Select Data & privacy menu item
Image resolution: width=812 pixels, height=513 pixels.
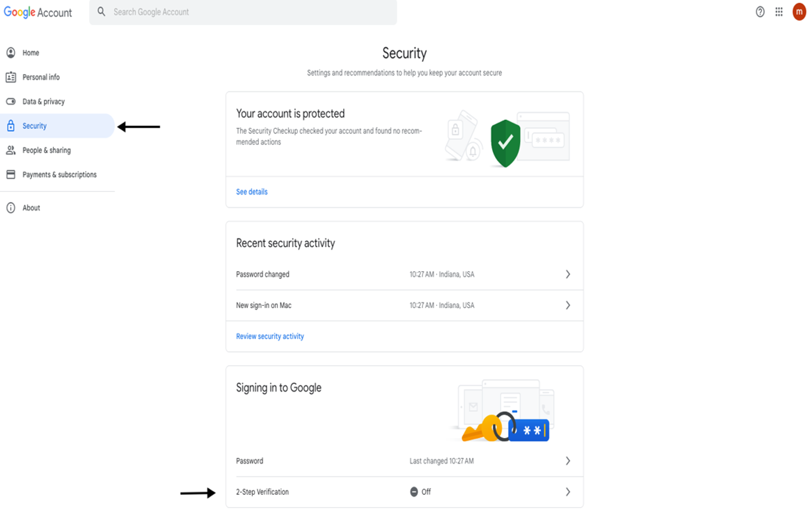coord(44,102)
